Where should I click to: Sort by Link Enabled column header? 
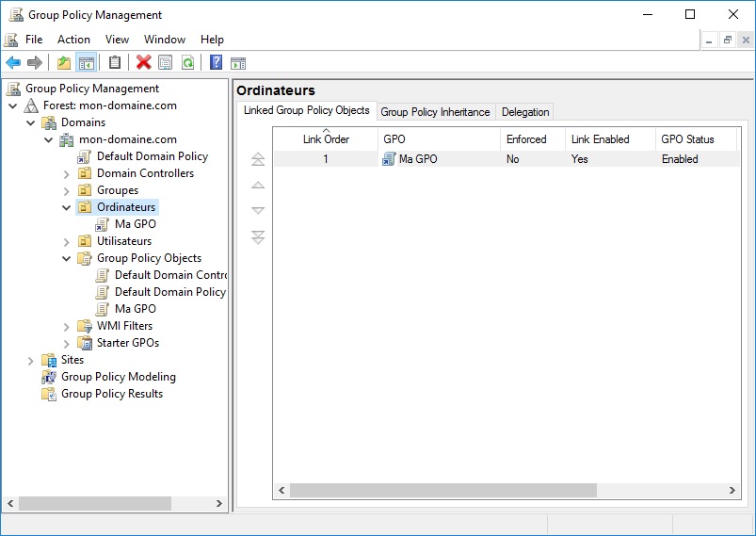[x=610, y=139]
